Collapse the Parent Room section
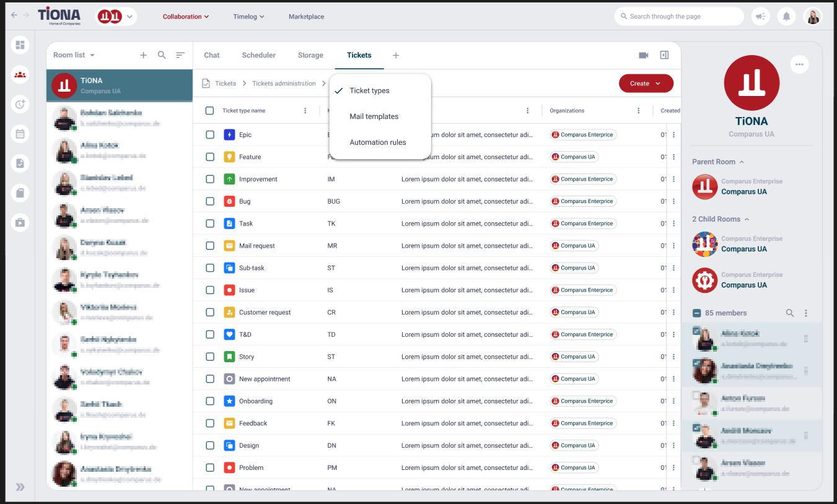837x504 pixels. click(x=719, y=162)
